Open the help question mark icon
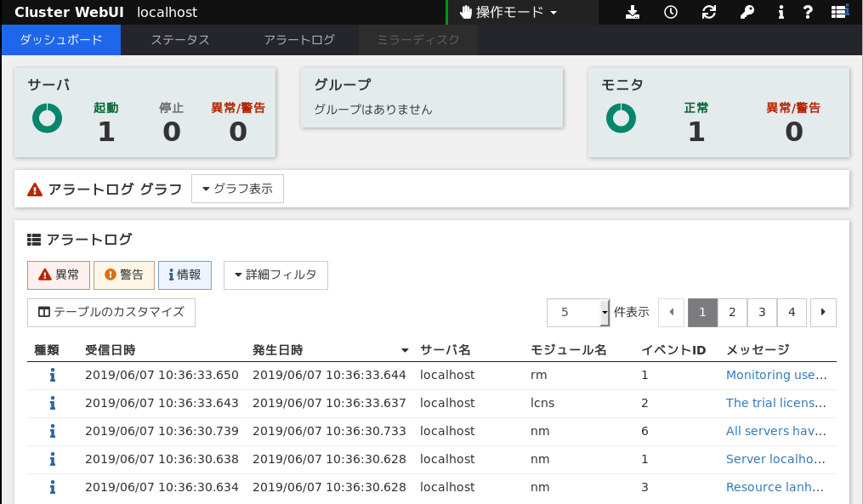The height and width of the screenshot is (504, 863). coord(808,12)
